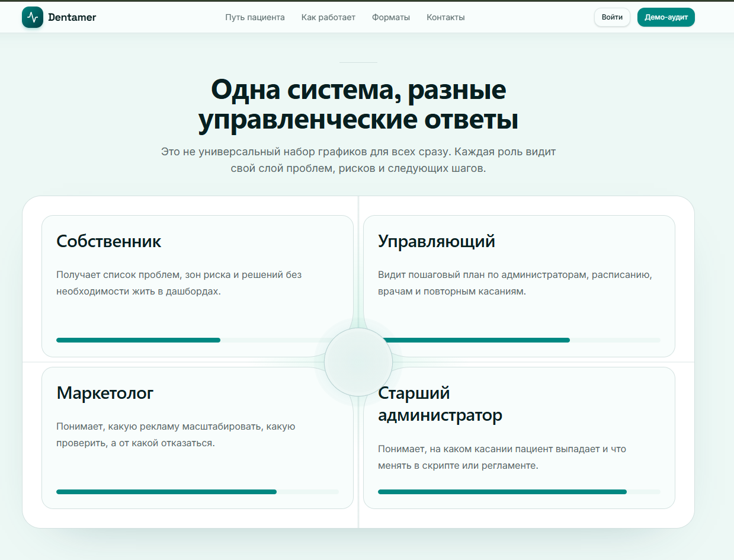Click the Войти button
The image size is (734, 560).
[612, 17]
